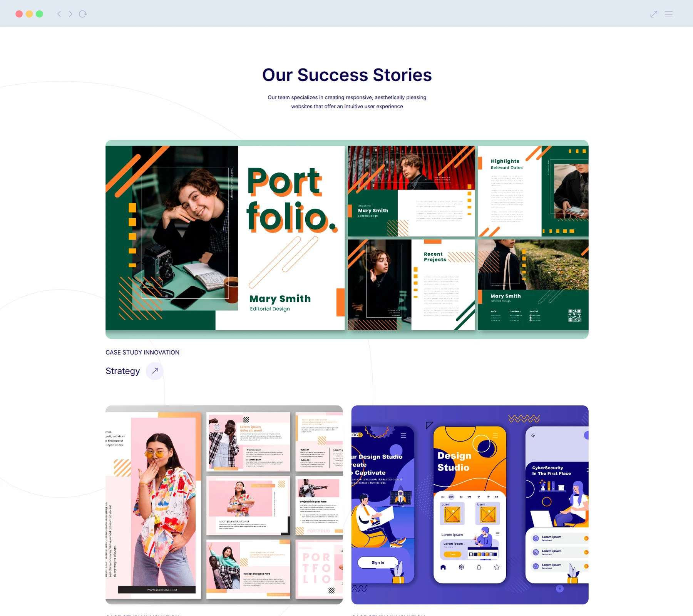Screen dimensions: 693x616
Task: Open the hamburger menu in browser bar
Action: pyautogui.click(x=669, y=14)
